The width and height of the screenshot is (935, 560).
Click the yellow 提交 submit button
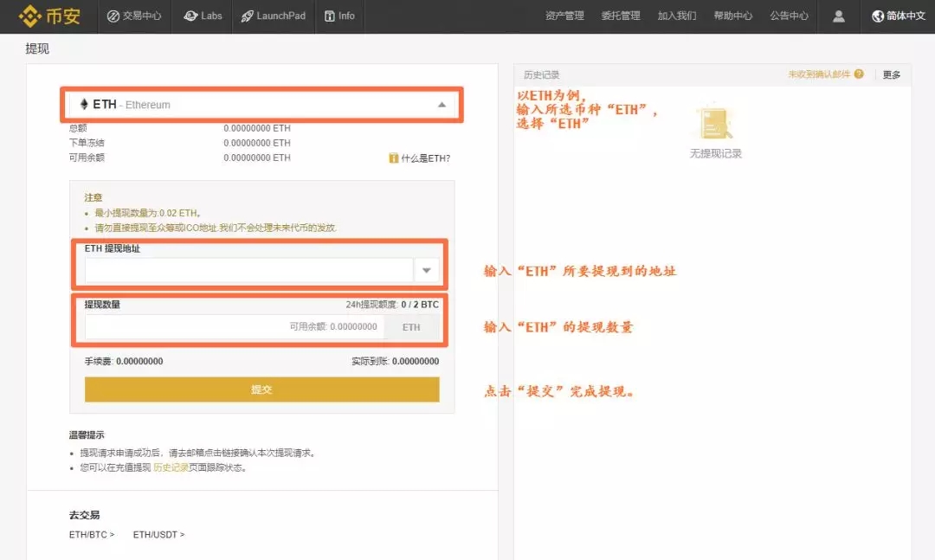(x=261, y=389)
